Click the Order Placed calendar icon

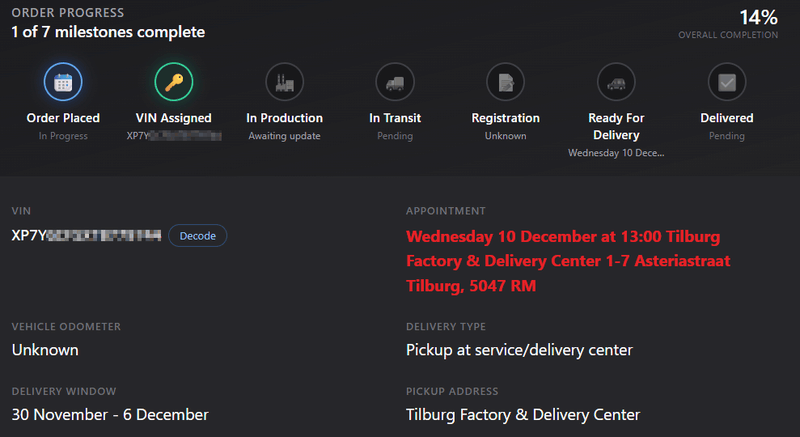click(63, 82)
